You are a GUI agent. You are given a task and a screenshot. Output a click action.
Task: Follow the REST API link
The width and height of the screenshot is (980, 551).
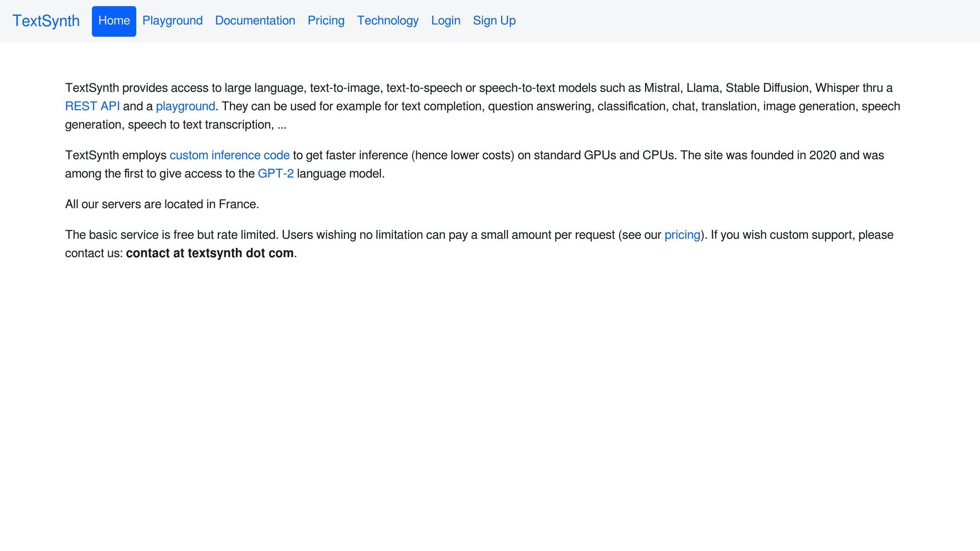(x=92, y=106)
